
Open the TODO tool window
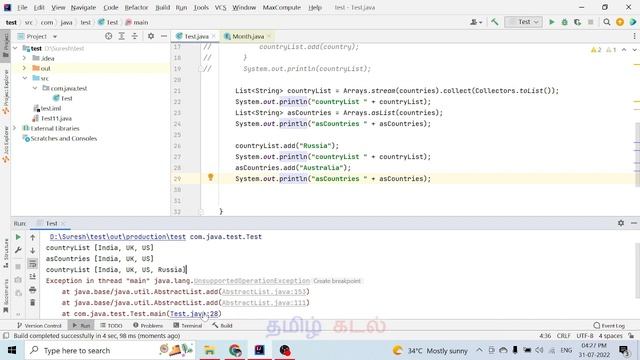tap(111, 325)
